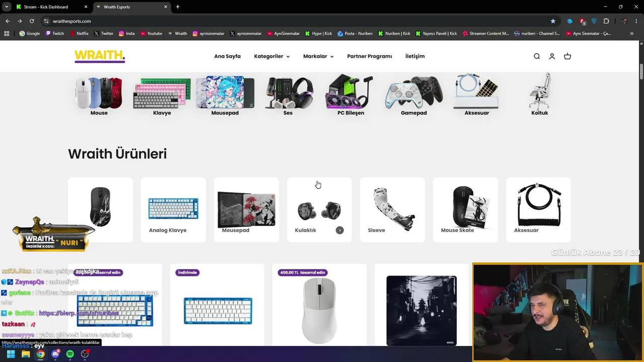644x362 pixels.
Task: Click the red extension icon with badge 1
Action: [582, 21]
